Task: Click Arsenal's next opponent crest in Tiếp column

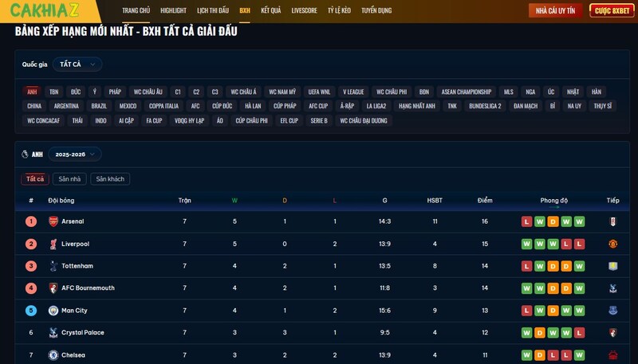Action: click(x=612, y=221)
